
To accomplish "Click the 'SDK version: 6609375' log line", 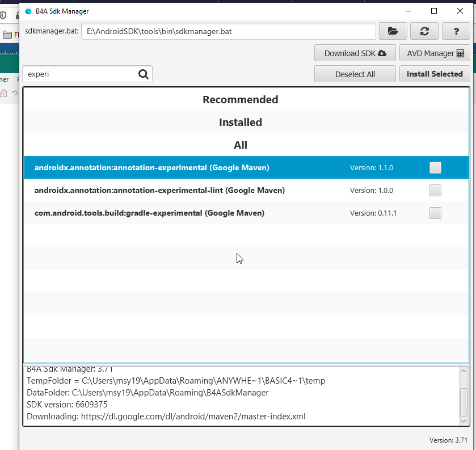I will (67, 405).
